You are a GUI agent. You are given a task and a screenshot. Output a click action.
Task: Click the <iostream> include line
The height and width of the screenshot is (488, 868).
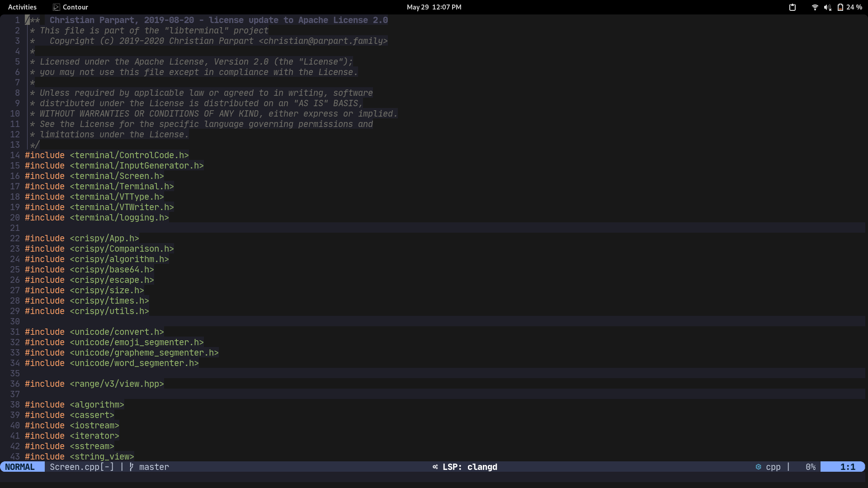[x=72, y=426]
